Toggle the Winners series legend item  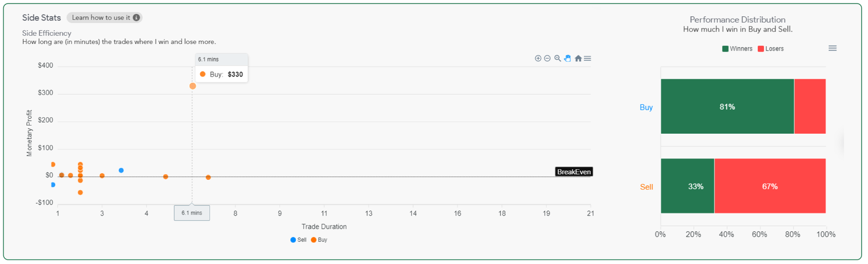click(737, 49)
